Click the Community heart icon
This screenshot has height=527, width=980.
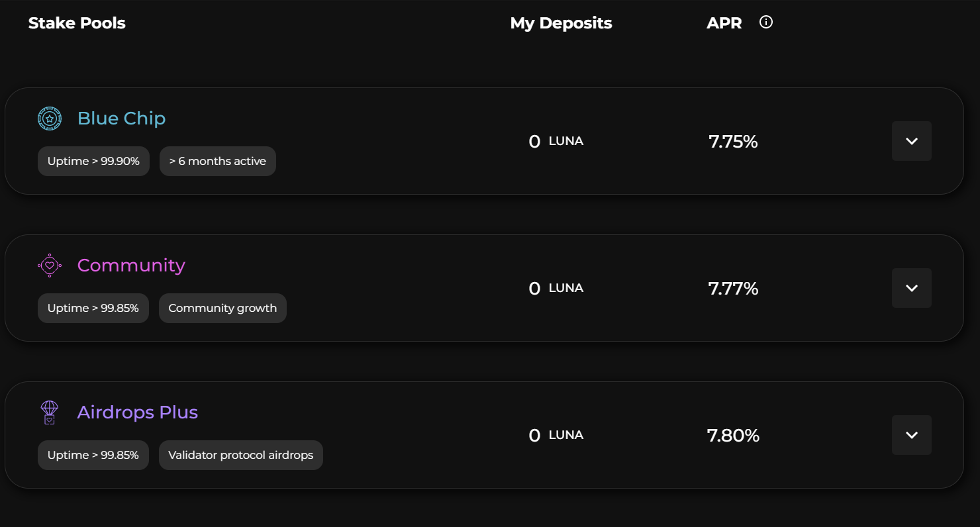coord(50,265)
